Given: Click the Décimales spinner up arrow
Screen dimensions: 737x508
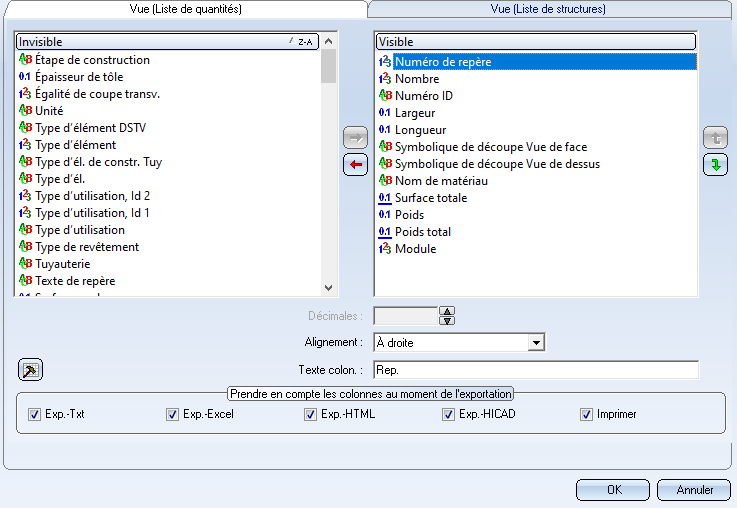Looking at the screenshot, I should point(447,311).
